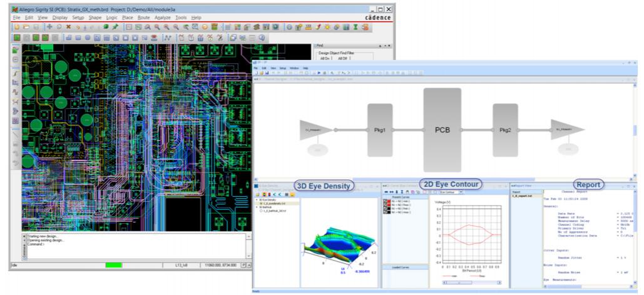The image size is (644, 295).
Task: Click the coordinates readout 11060.000, 8734.000
Action: pyautogui.click(x=220, y=266)
